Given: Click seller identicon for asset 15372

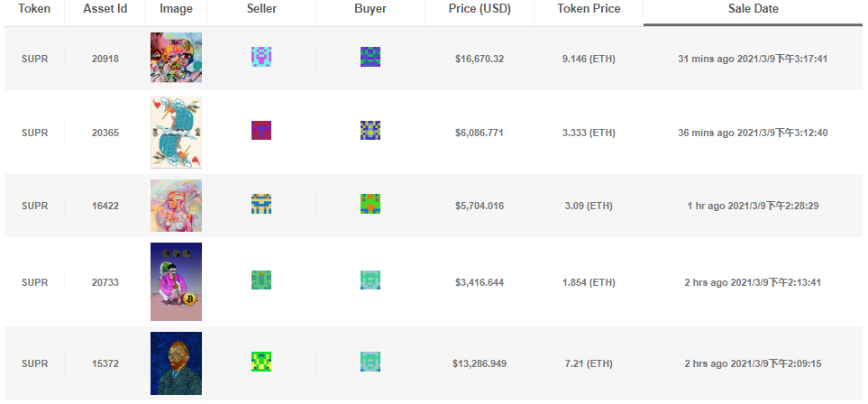Looking at the screenshot, I should point(261,362).
